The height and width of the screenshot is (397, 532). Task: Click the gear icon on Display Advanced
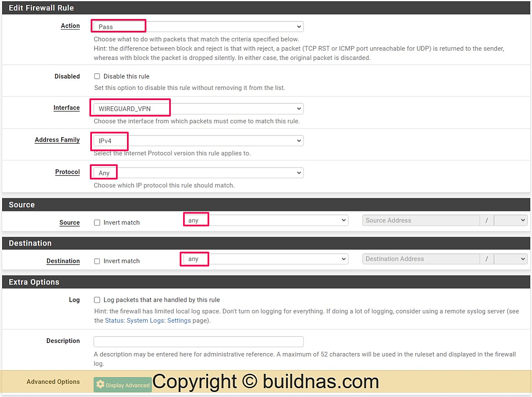point(100,385)
